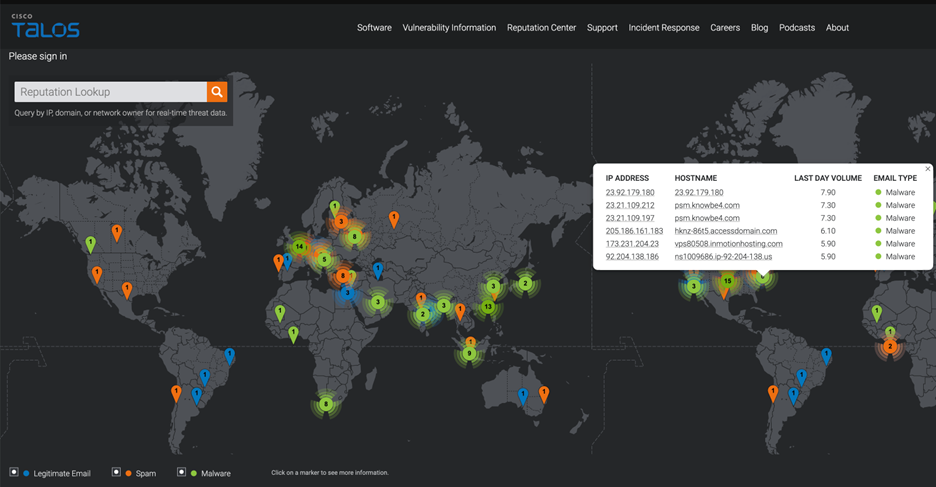Image resolution: width=936 pixels, height=487 pixels.
Task: Click the orange pin over Mexico
Action: 127,290
